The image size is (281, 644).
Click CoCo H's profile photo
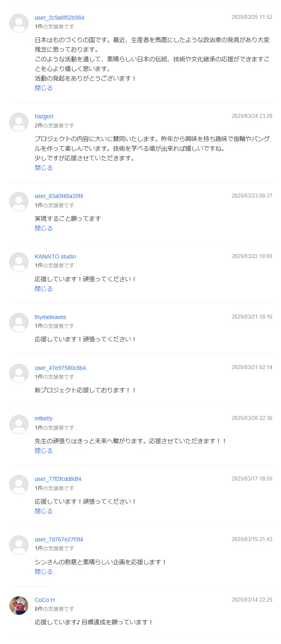coord(19,605)
